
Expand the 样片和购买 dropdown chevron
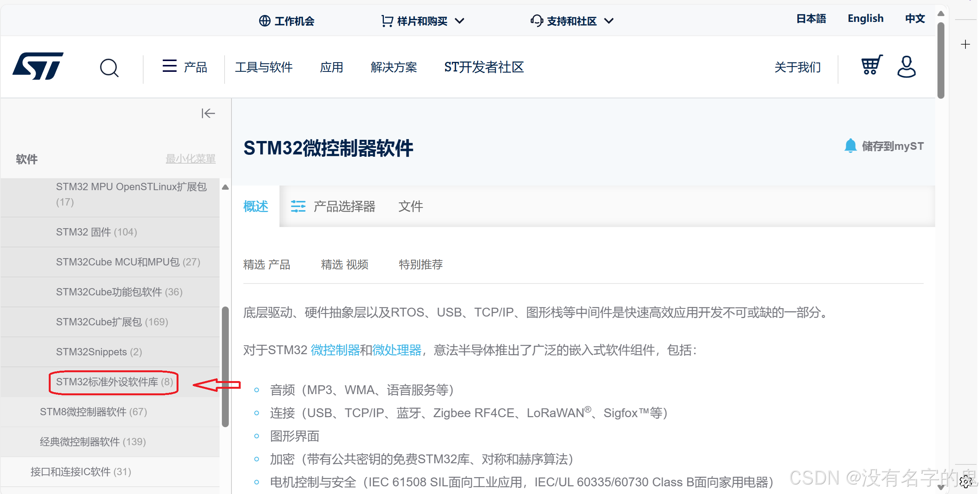[459, 21]
